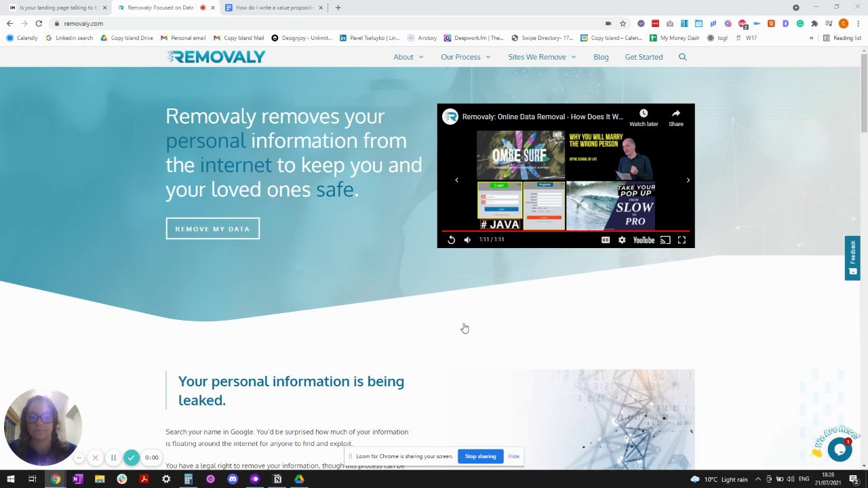Image resolution: width=868 pixels, height=488 pixels.
Task: Click the video progress bar
Action: point(566,232)
